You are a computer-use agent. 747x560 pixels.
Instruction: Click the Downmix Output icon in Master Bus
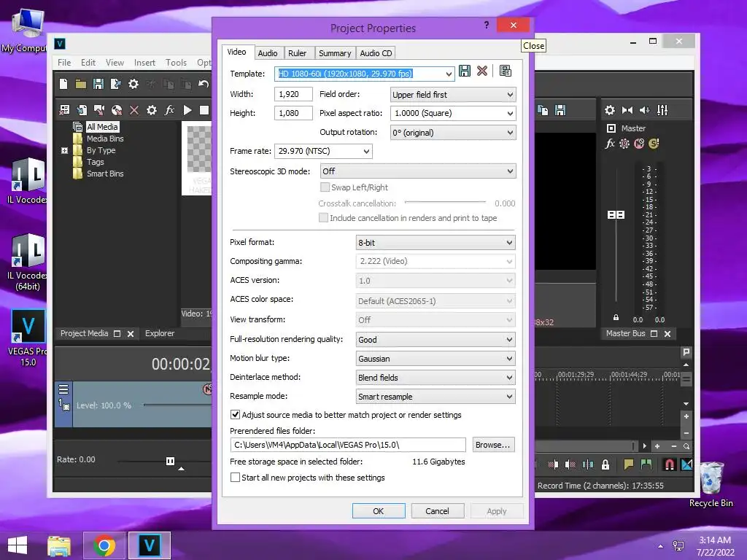(x=627, y=111)
